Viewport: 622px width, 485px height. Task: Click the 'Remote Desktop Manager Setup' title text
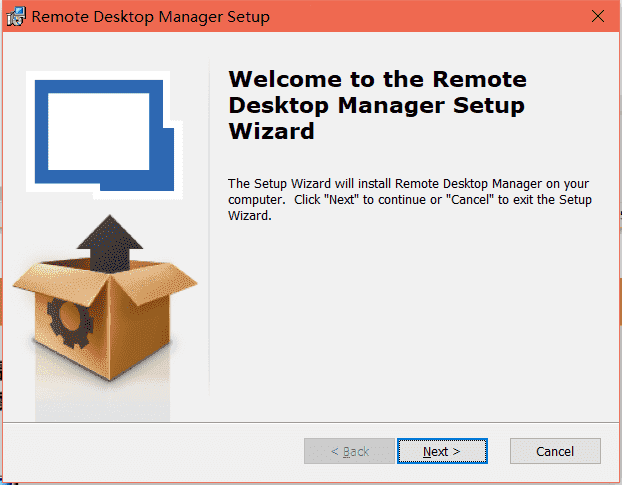150,17
